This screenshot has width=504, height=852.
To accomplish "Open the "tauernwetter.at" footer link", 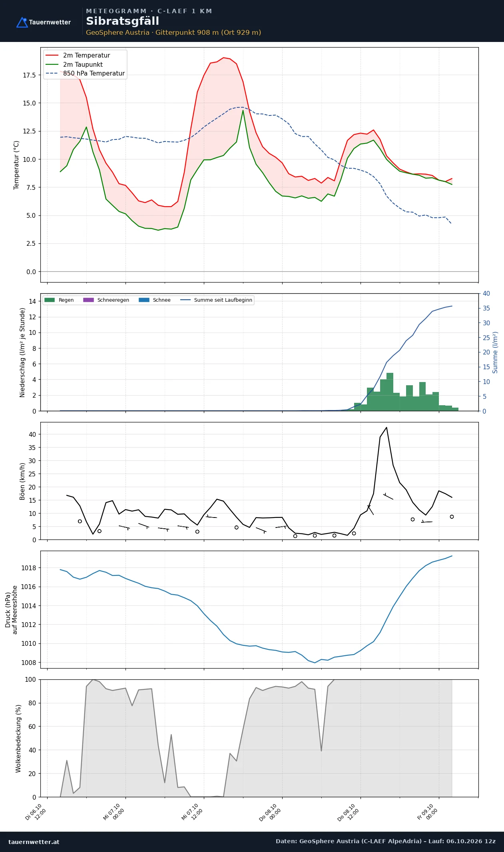I will [34, 842].
